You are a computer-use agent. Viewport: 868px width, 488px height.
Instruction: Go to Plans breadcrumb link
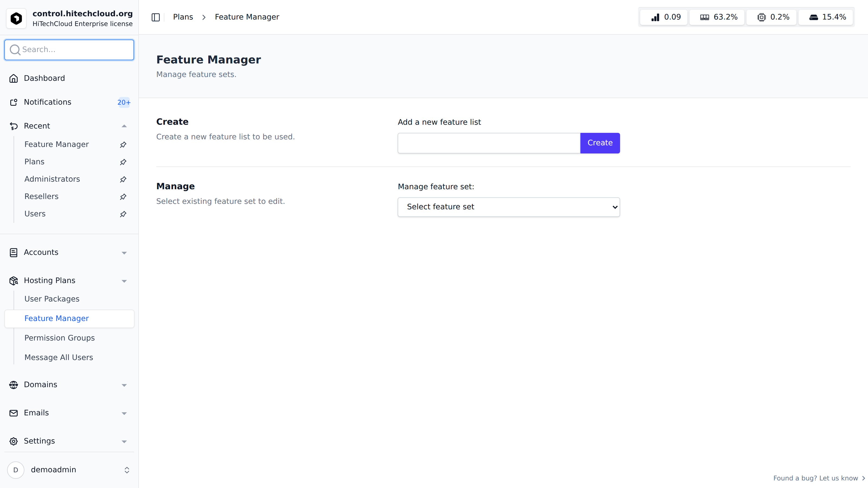pyautogui.click(x=183, y=17)
